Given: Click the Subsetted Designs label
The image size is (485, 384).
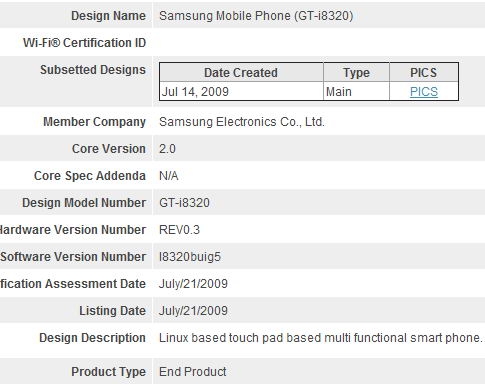Looking at the screenshot, I should tap(93, 70).
